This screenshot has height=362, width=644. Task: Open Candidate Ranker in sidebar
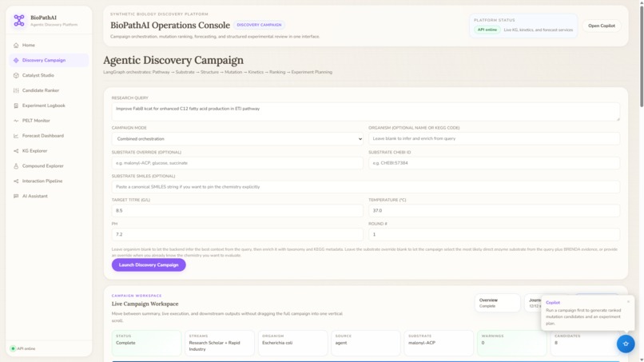click(x=49, y=90)
